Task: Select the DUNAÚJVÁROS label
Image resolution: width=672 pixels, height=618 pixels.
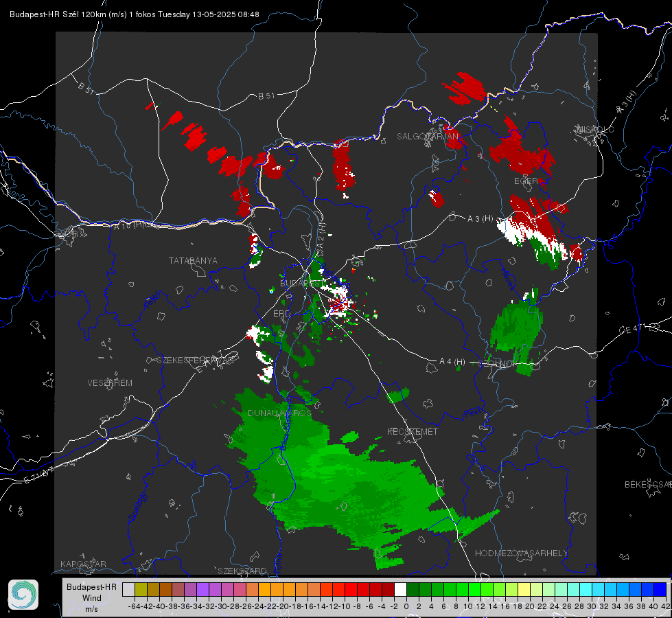Action: (x=279, y=413)
